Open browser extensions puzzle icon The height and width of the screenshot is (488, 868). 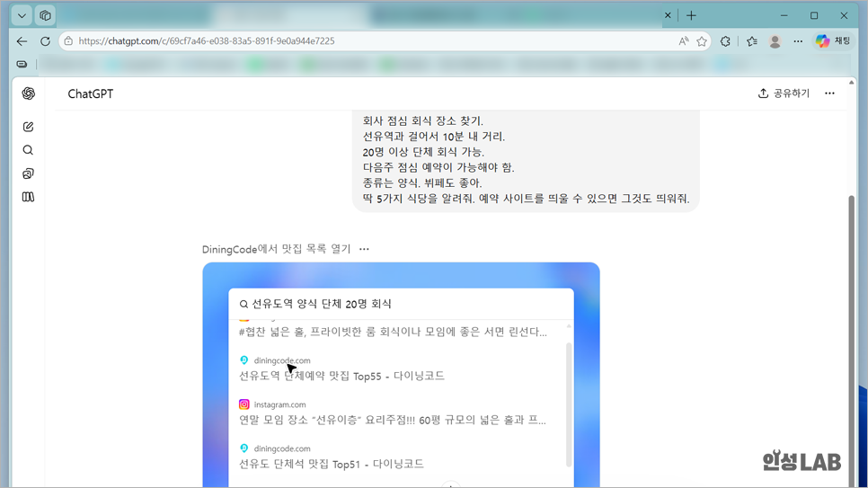click(725, 41)
